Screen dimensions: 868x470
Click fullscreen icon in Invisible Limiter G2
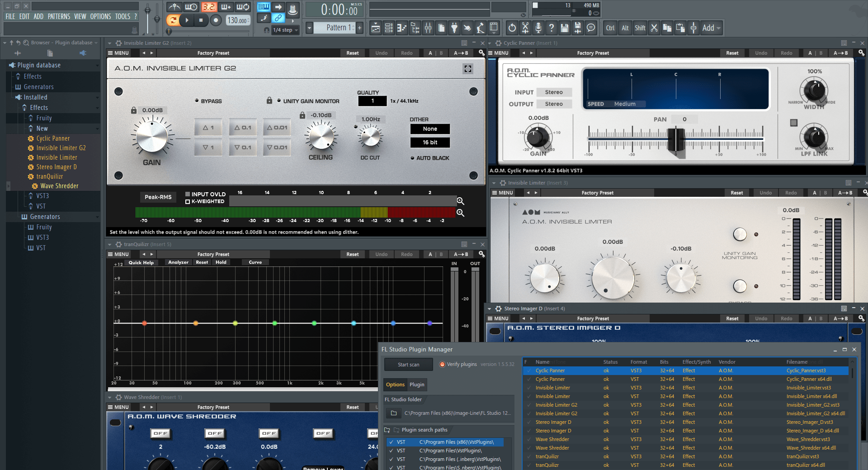[x=467, y=69]
